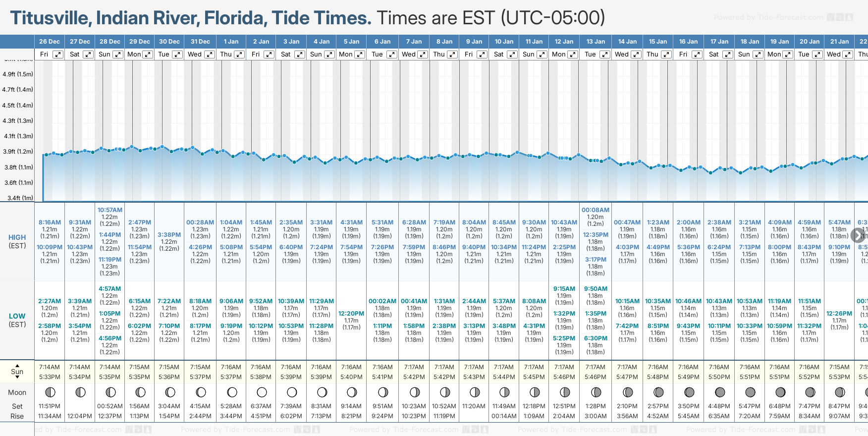The height and width of the screenshot is (436, 868).
Task: Click the expand icon next to Wed 7 Jan
Action: [423, 54]
